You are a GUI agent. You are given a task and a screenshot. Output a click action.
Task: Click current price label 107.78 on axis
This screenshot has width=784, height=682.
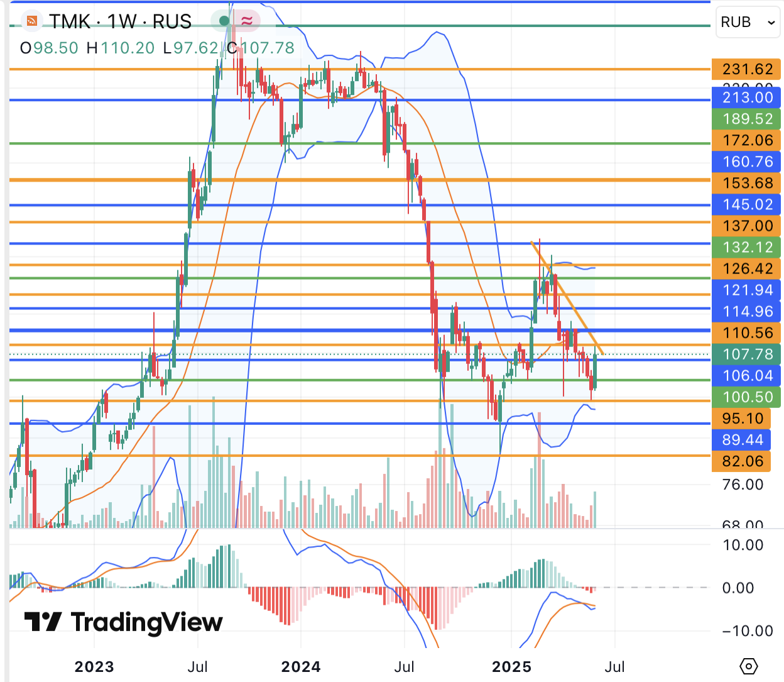(x=746, y=354)
